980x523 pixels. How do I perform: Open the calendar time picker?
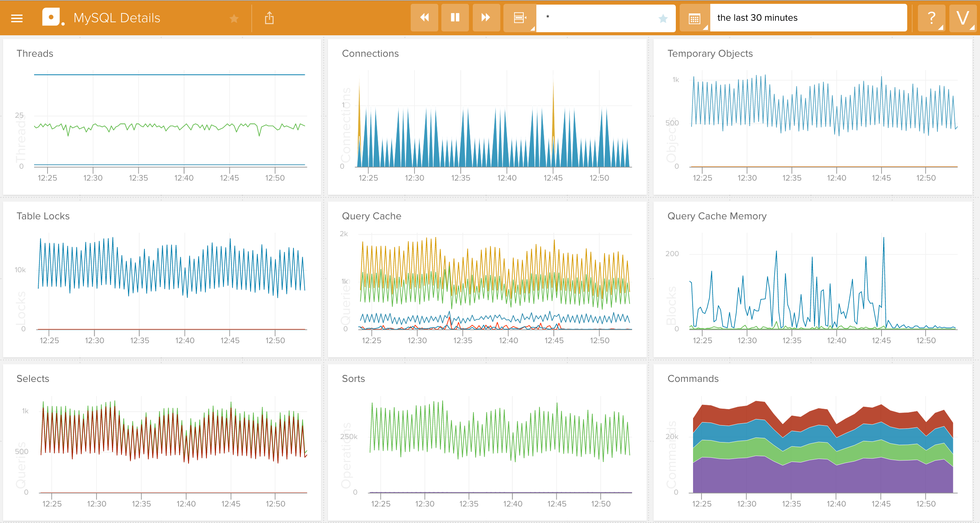click(x=695, y=18)
